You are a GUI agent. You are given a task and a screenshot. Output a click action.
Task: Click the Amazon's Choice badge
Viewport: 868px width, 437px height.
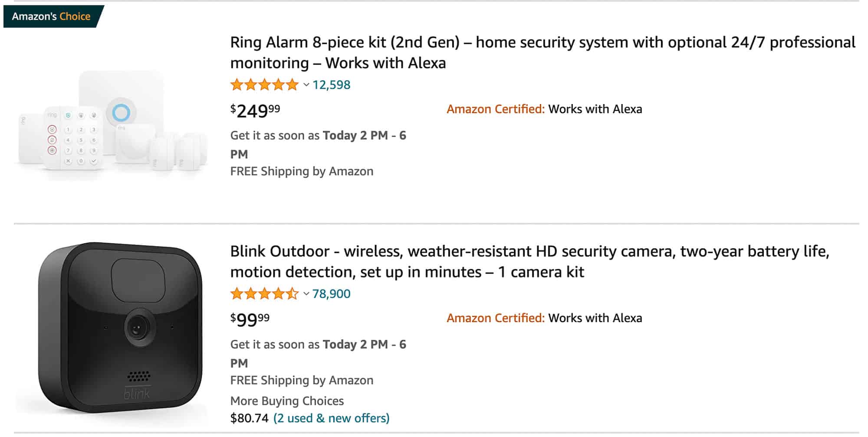51,16
